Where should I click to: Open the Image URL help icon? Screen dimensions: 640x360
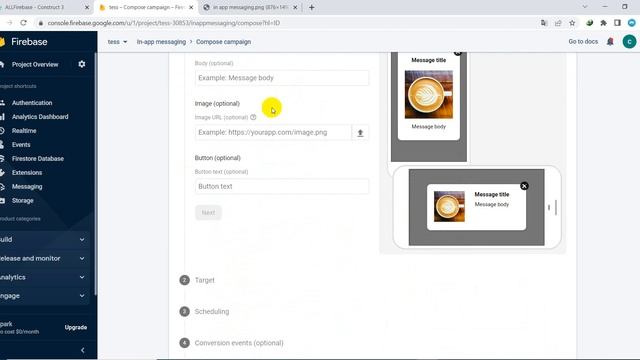[253, 117]
